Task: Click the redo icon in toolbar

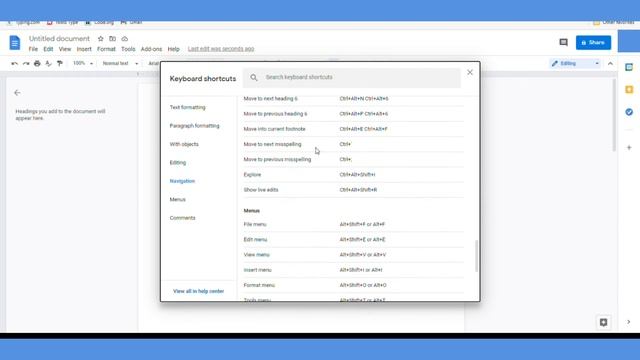Action: 26,63
